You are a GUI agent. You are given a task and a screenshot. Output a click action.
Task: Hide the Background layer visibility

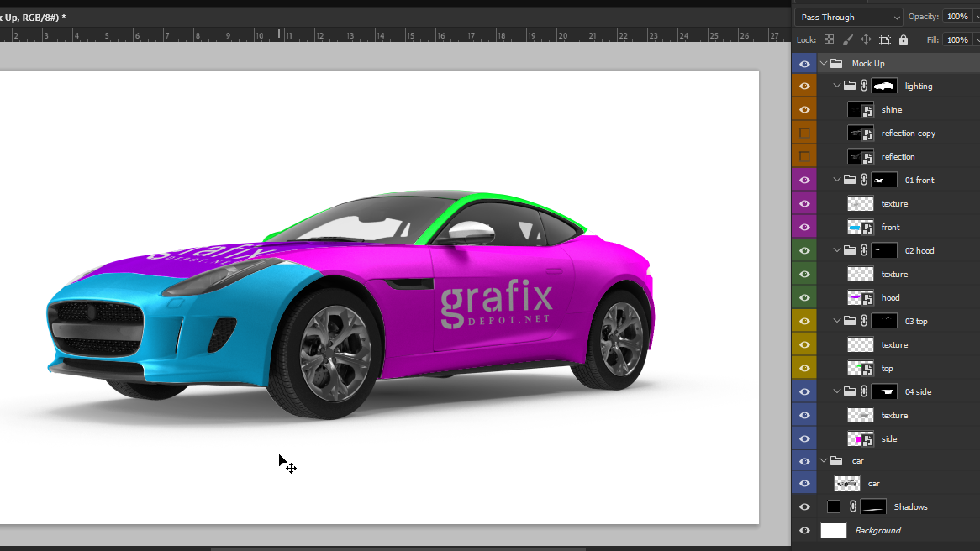[x=804, y=530]
